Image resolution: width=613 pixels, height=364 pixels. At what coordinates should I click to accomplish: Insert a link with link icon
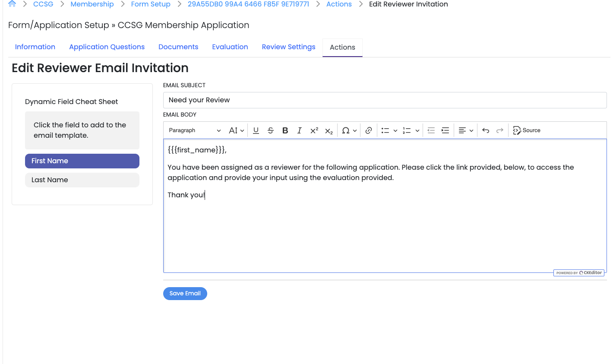click(x=369, y=130)
